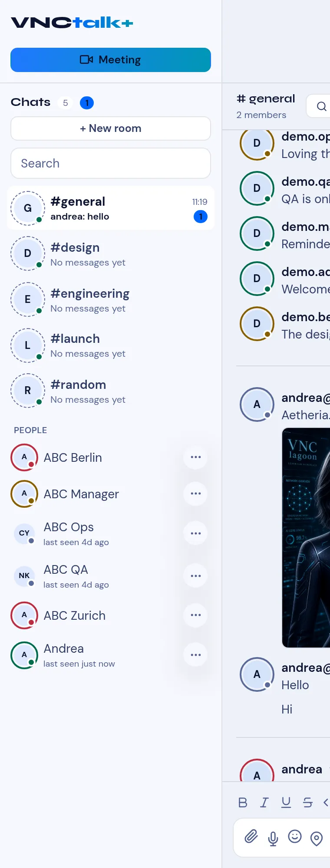This screenshot has width=330, height=868.
Task: Start a Meeting with the blue button
Action: pos(111,60)
